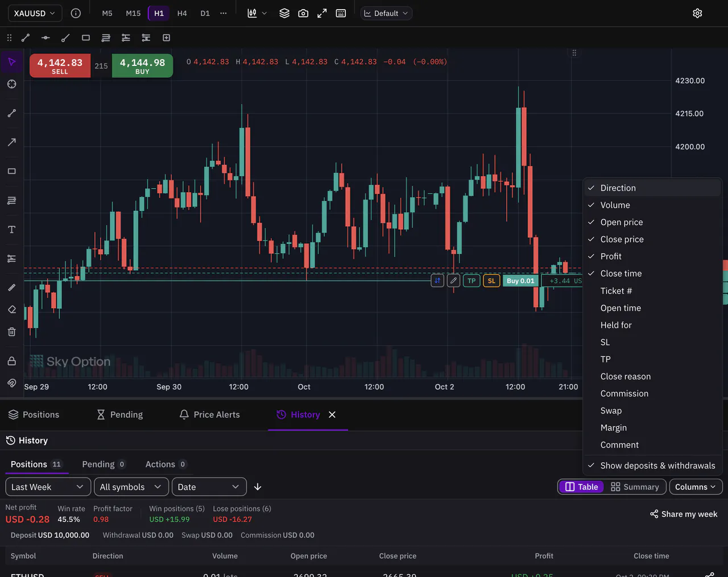Open the chart type dropdown

tap(257, 13)
